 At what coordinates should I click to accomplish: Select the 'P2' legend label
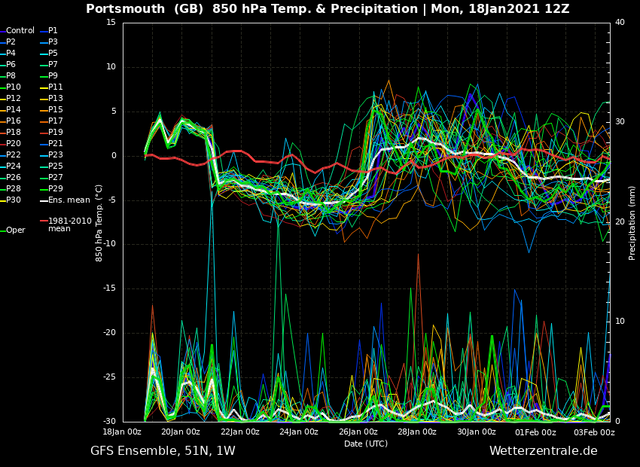[9, 42]
